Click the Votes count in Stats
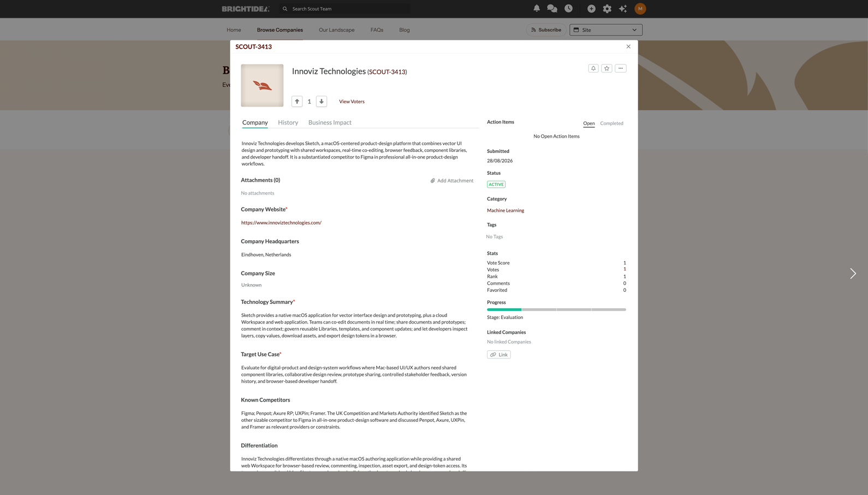Screen dimensions: 868x495 tap(625, 269)
